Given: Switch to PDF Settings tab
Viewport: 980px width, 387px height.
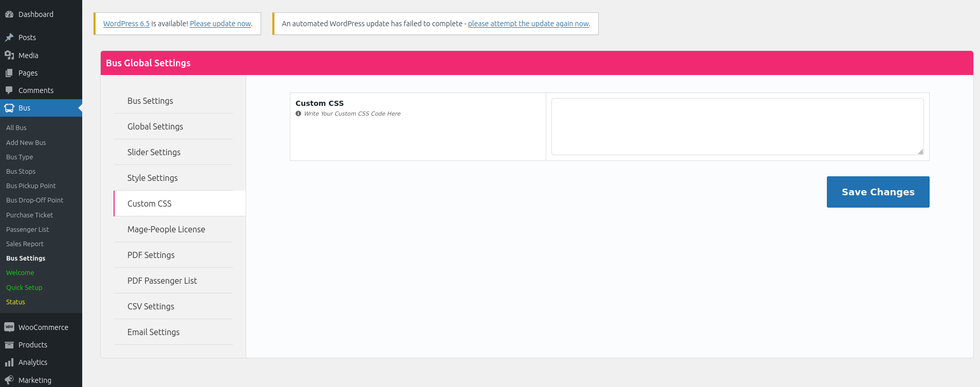Looking at the screenshot, I should click(174, 255).
